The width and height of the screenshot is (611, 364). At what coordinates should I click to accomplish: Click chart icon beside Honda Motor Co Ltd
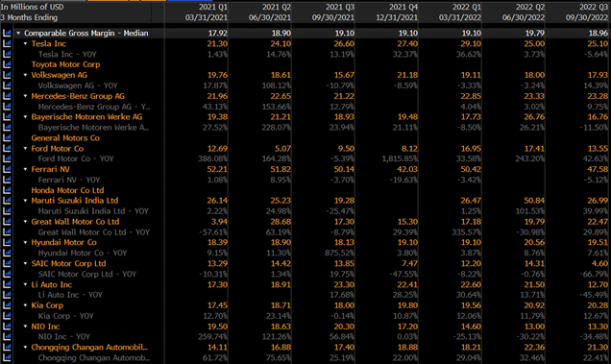[x=7, y=190]
